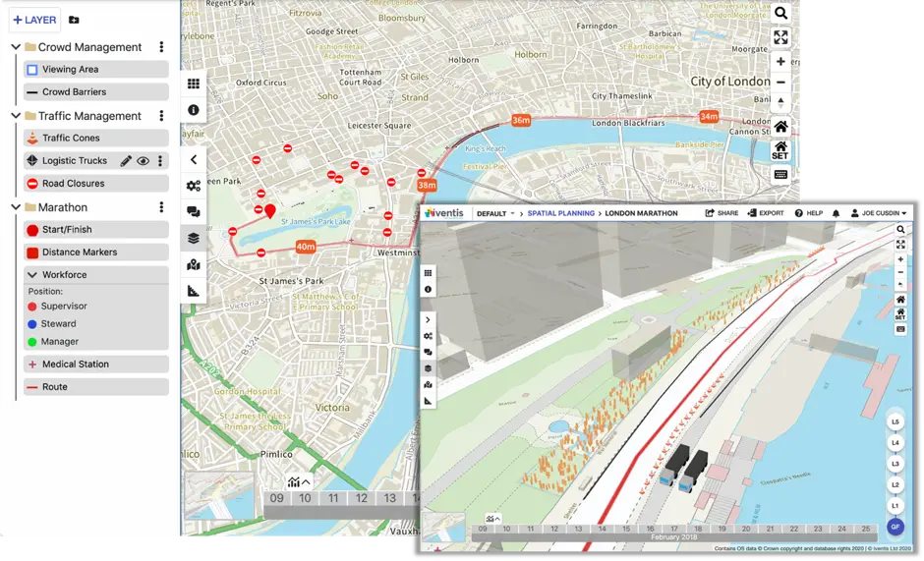Click the main map search icon
924x561 pixels.
[780, 13]
